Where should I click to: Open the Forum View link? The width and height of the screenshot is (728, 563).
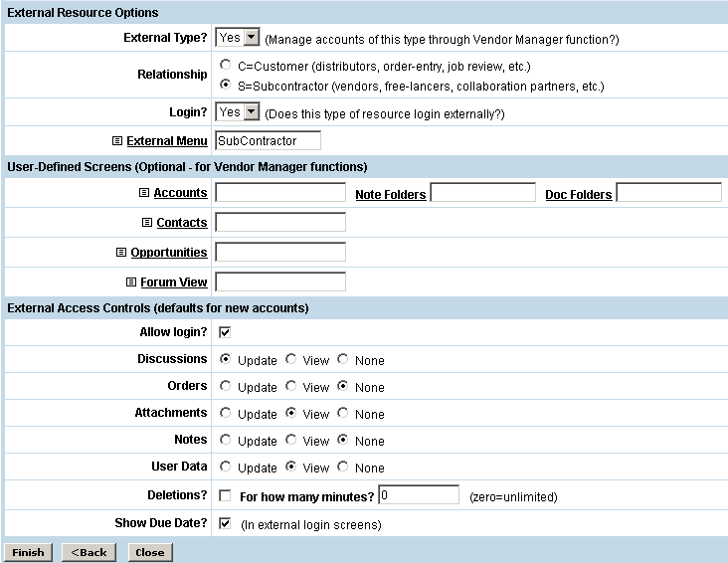coord(174,281)
